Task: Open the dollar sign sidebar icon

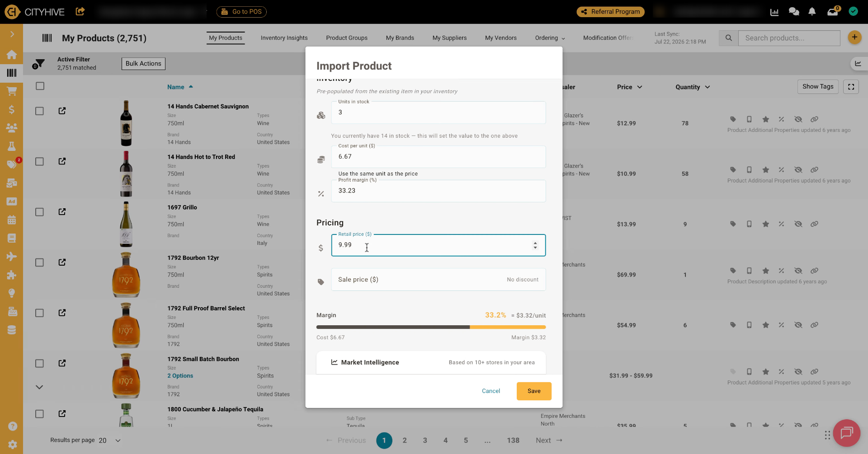Action: [12, 109]
